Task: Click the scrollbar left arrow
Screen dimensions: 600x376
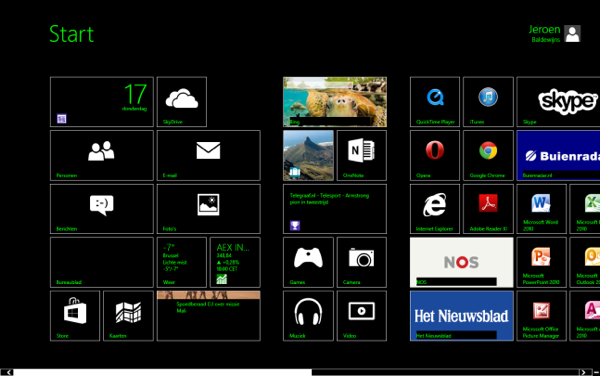Action: click(x=8, y=372)
